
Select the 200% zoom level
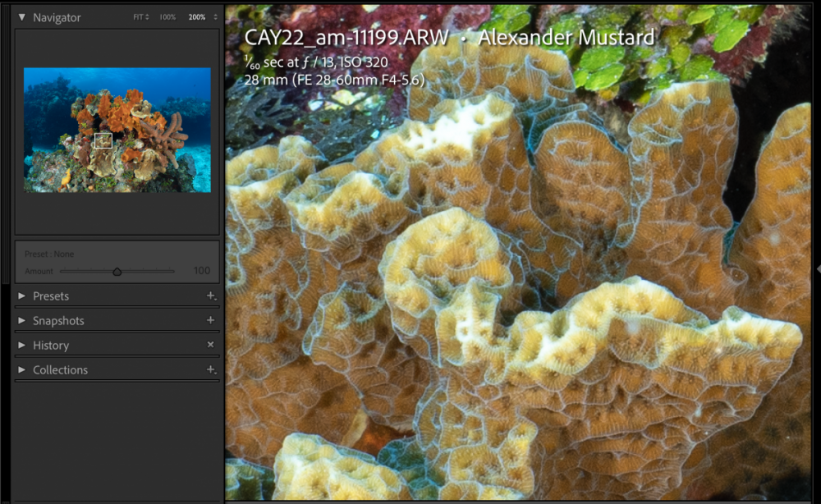click(x=197, y=17)
